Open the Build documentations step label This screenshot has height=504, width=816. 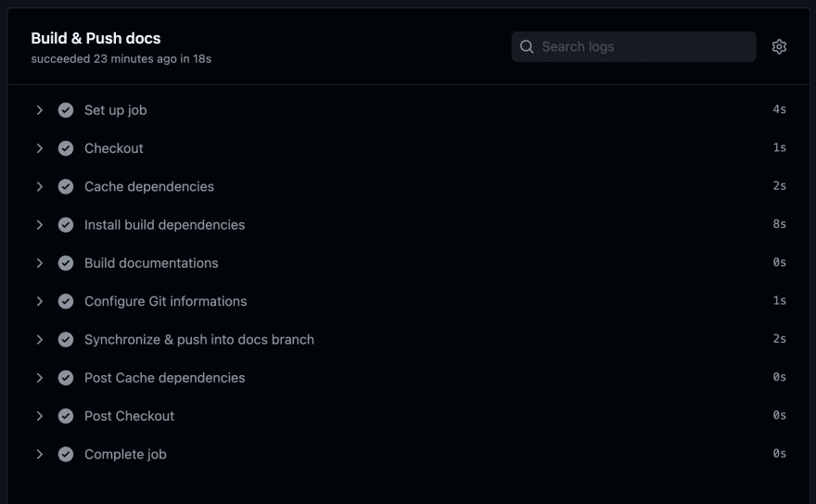(x=151, y=263)
